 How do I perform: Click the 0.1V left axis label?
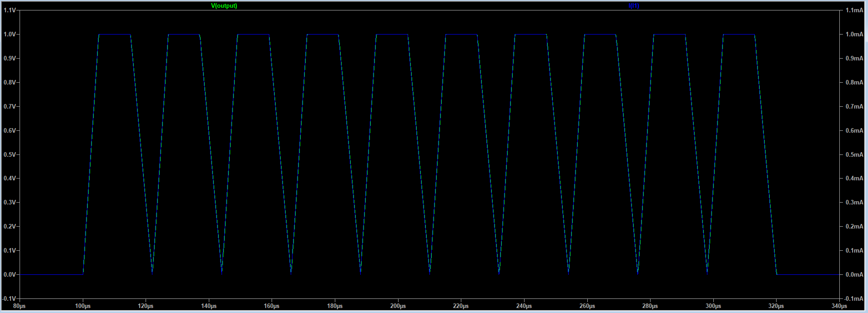[x=10, y=250]
